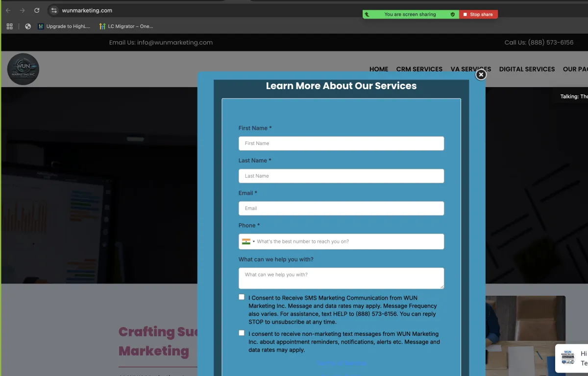
Task: Click the WUN Marketing logo
Action: (x=23, y=69)
